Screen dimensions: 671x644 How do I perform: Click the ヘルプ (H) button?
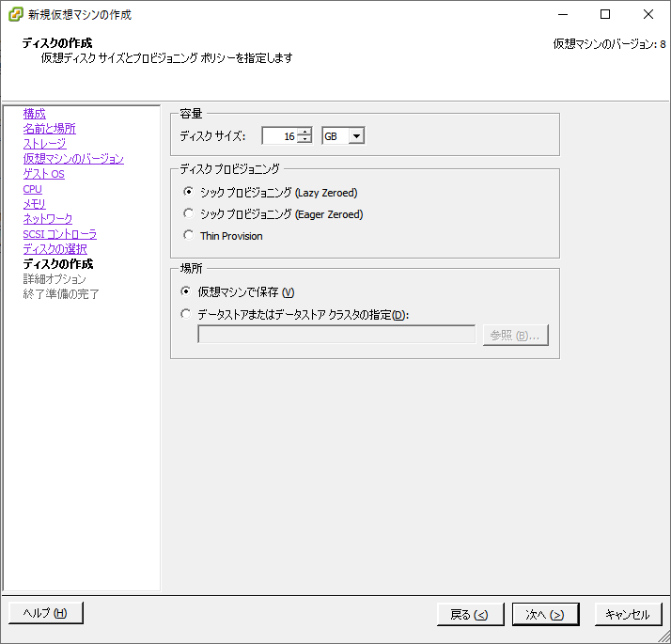point(46,613)
